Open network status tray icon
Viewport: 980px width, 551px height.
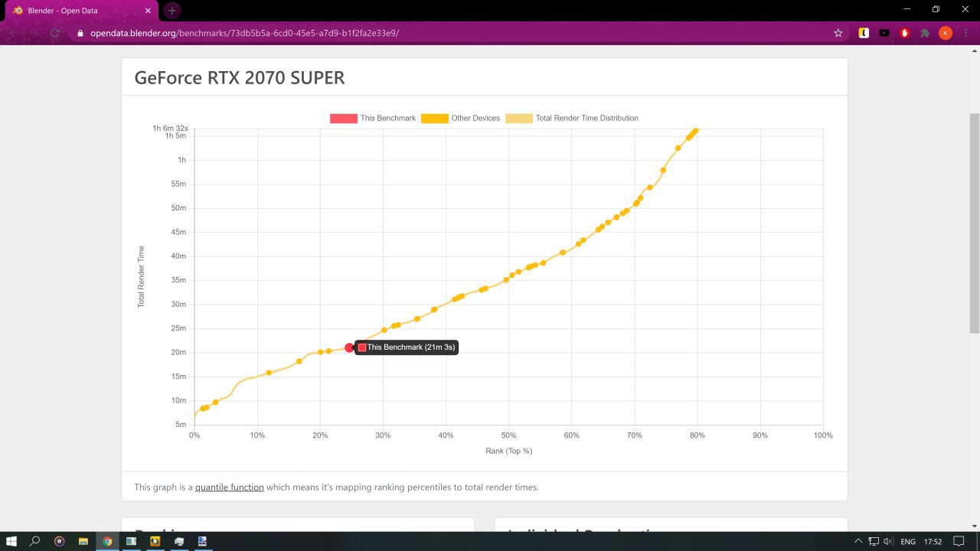click(x=874, y=541)
